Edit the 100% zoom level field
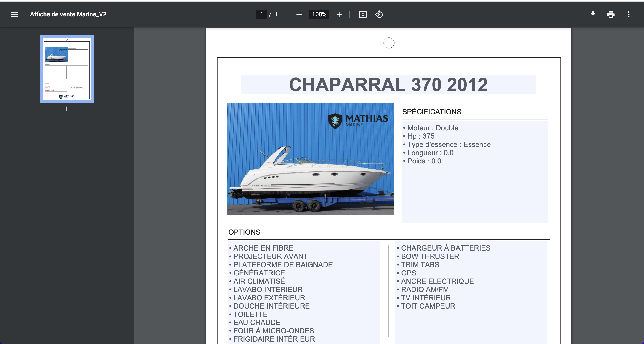The width and height of the screenshot is (644, 344). click(319, 14)
